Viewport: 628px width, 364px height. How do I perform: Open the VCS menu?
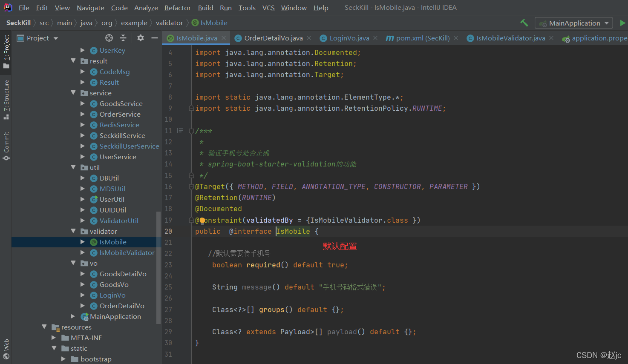(268, 8)
